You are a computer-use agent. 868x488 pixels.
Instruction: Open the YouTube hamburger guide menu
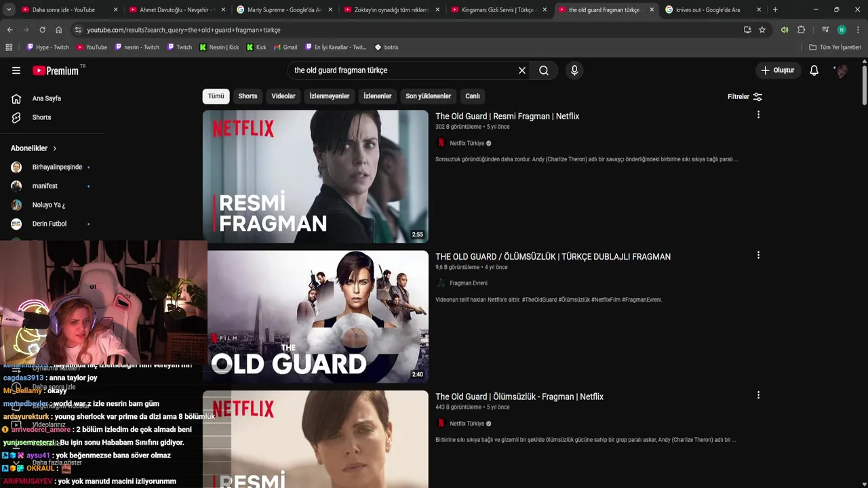pos(16,70)
